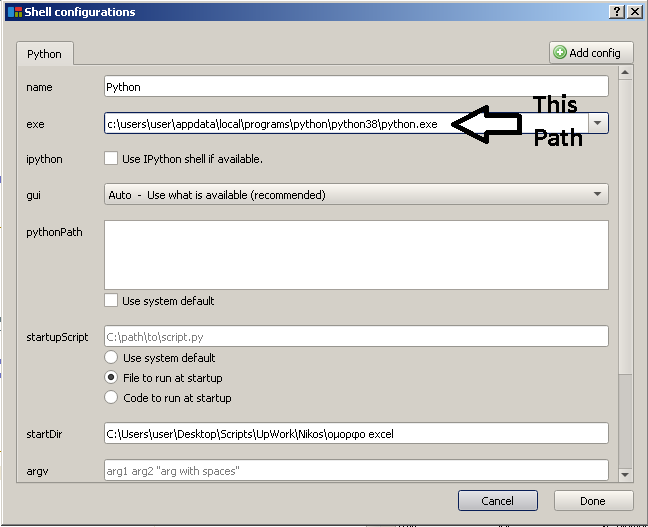This screenshot has width=648, height=527.
Task: Click the scrollbar up arrow
Action: click(625, 73)
